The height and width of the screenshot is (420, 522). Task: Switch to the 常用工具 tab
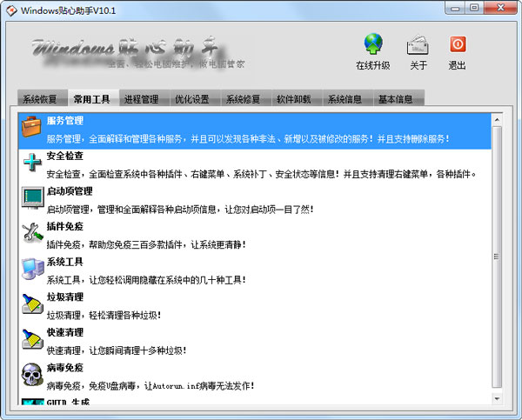[94, 98]
